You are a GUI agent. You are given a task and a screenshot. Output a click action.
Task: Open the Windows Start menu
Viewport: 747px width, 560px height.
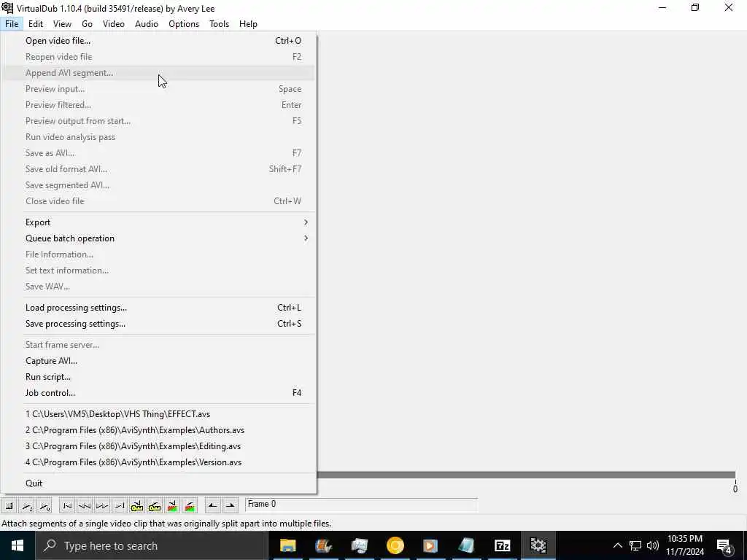coord(18,545)
